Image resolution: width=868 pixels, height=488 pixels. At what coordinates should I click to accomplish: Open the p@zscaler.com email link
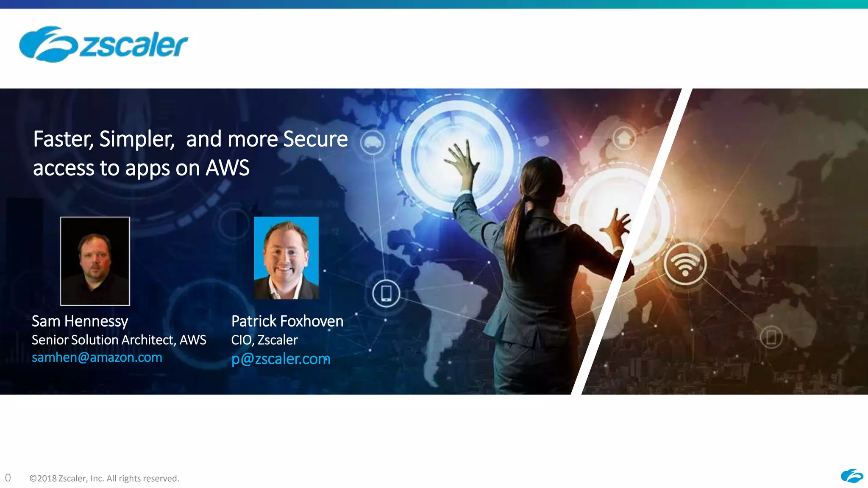(281, 359)
